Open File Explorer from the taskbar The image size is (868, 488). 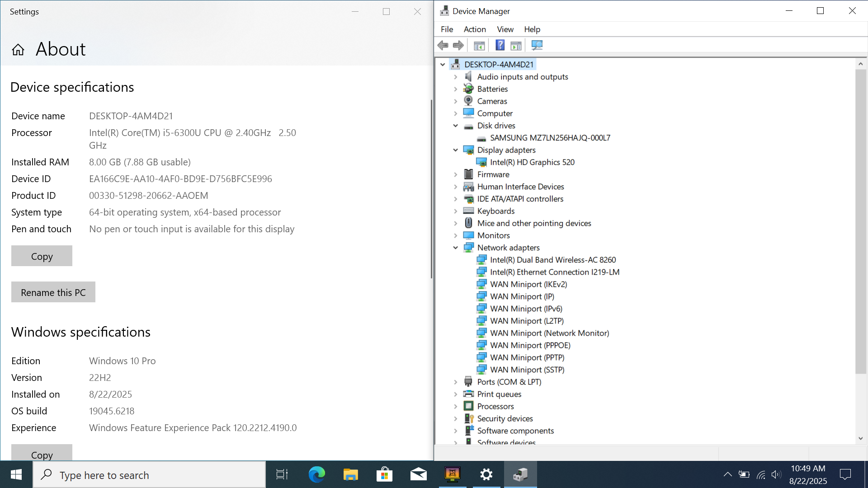click(x=350, y=474)
